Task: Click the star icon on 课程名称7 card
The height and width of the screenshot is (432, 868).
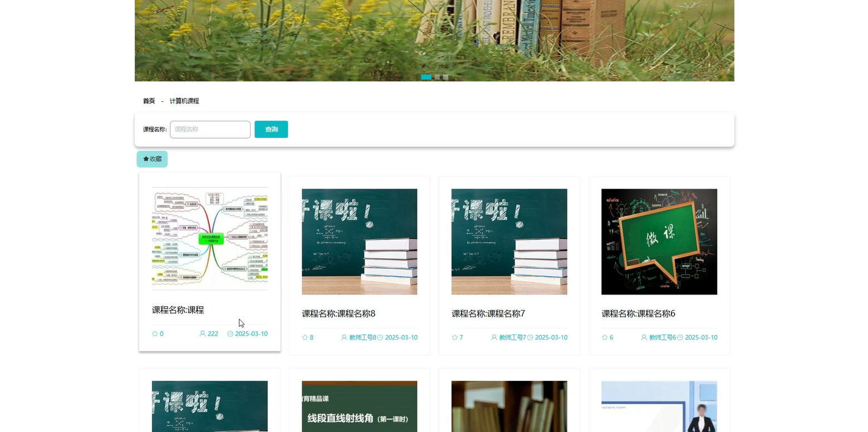Action: [454, 337]
